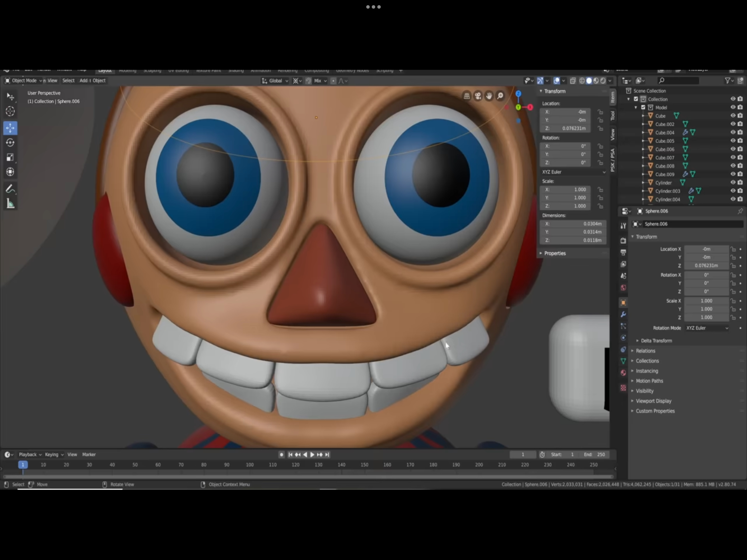This screenshot has height=560, width=747.
Task: Select the Cursor tool in toolbar
Action: pos(10,111)
